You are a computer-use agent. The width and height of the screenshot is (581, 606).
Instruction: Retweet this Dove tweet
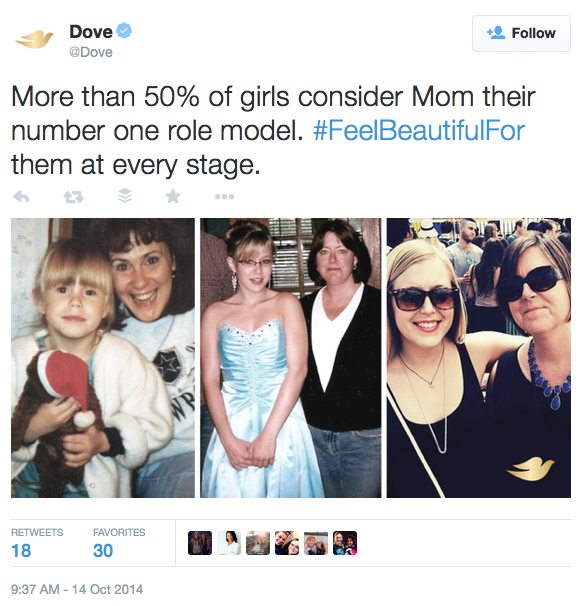(73, 197)
